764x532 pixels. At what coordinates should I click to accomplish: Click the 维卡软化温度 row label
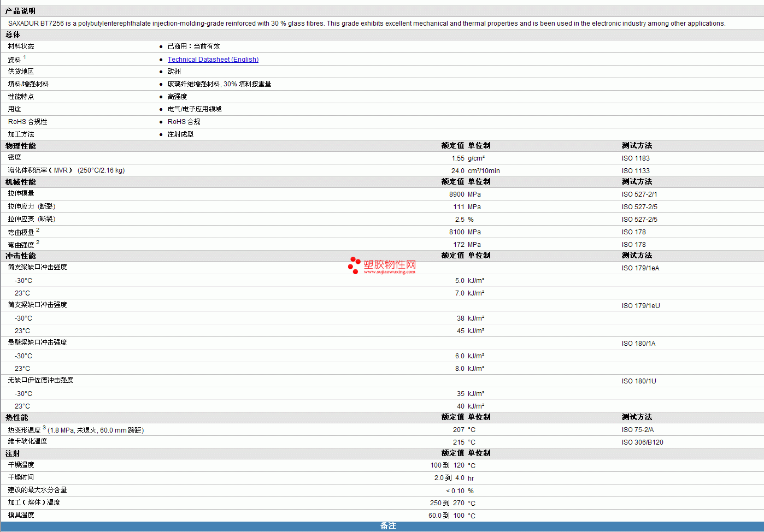click(x=27, y=441)
